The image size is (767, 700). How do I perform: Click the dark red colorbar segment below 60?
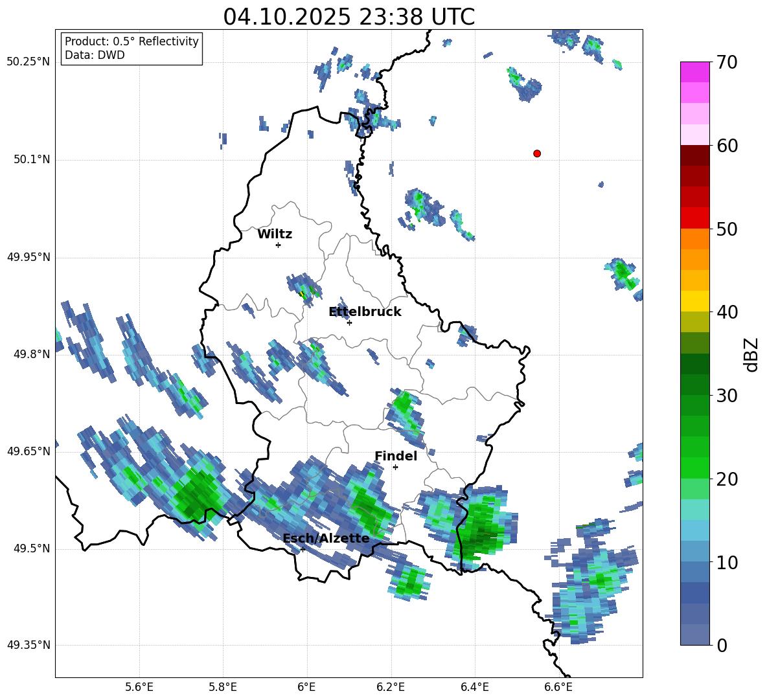(x=694, y=155)
